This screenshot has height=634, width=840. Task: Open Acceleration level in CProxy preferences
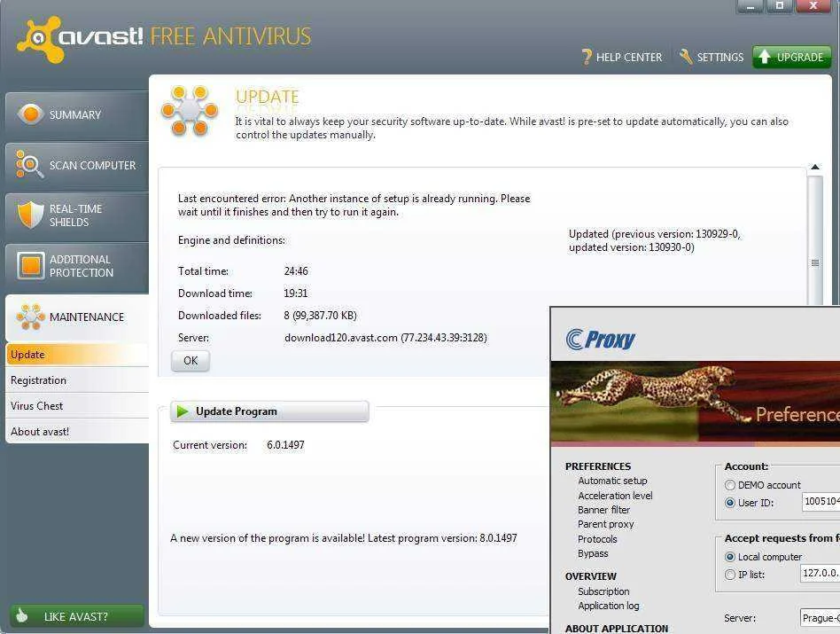[x=615, y=496]
